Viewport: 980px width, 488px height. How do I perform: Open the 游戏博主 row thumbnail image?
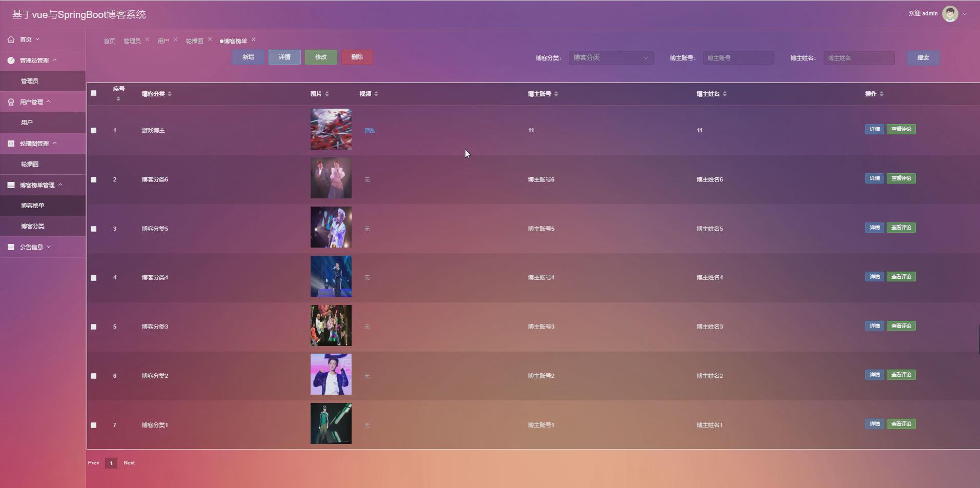(331, 129)
